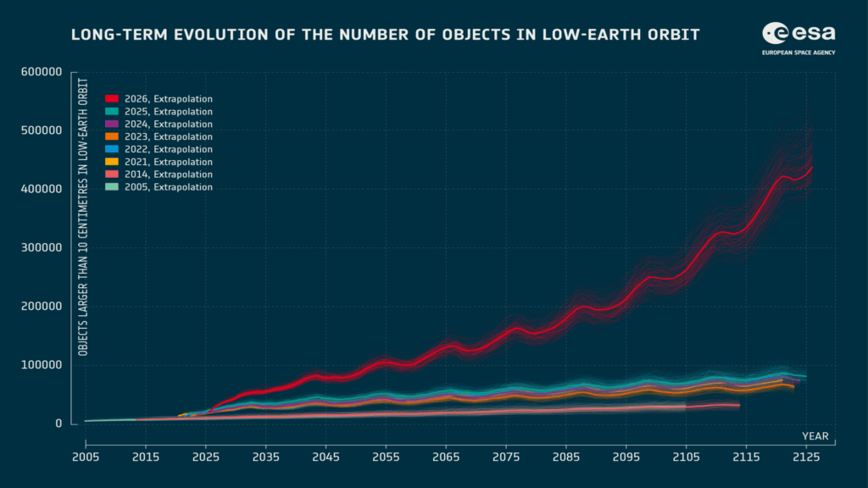Click the 'YEAR' axis label

(x=815, y=436)
